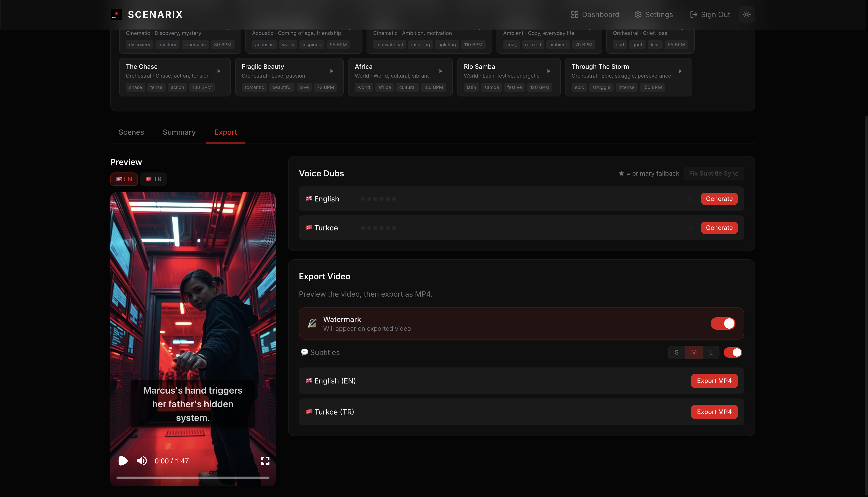The image size is (868, 497).
Task: Open Settings from the top bar
Action: point(654,14)
